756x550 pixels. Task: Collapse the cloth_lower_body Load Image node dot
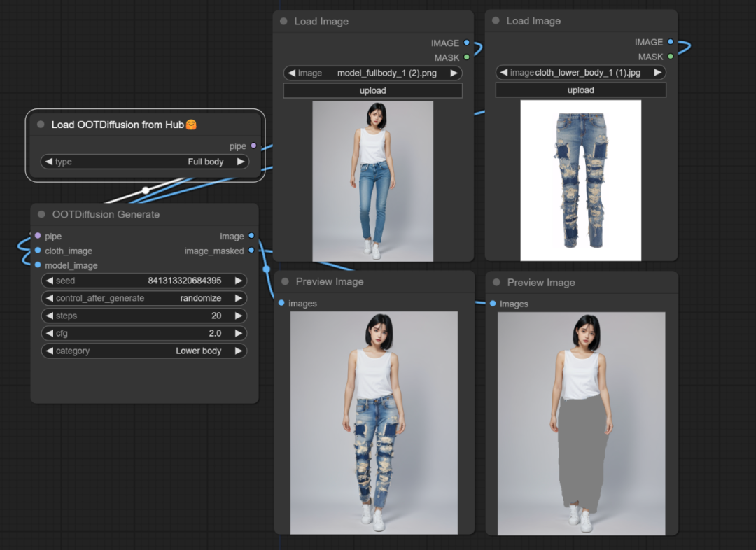pyautogui.click(x=496, y=21)
